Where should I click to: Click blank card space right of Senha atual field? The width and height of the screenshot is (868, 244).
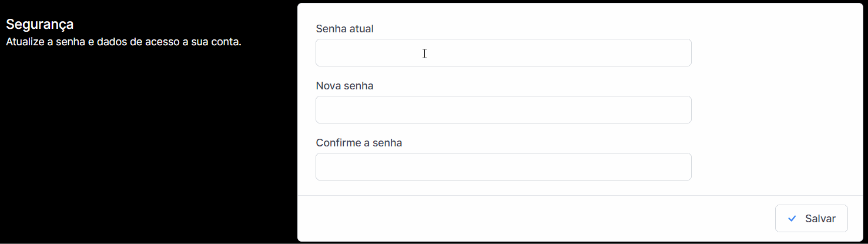coord(770,53)
